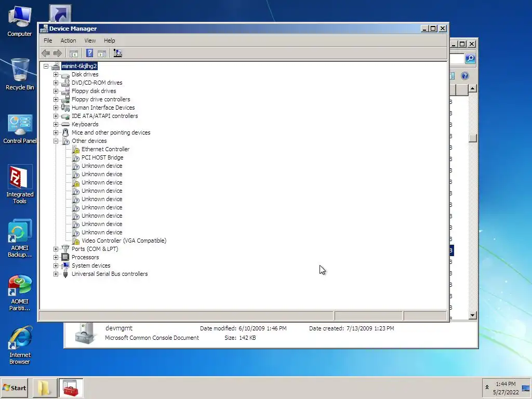The width and height of the screenshot is (532, 399).
Task: Click the Processors category icon
Action: point(65,257)
